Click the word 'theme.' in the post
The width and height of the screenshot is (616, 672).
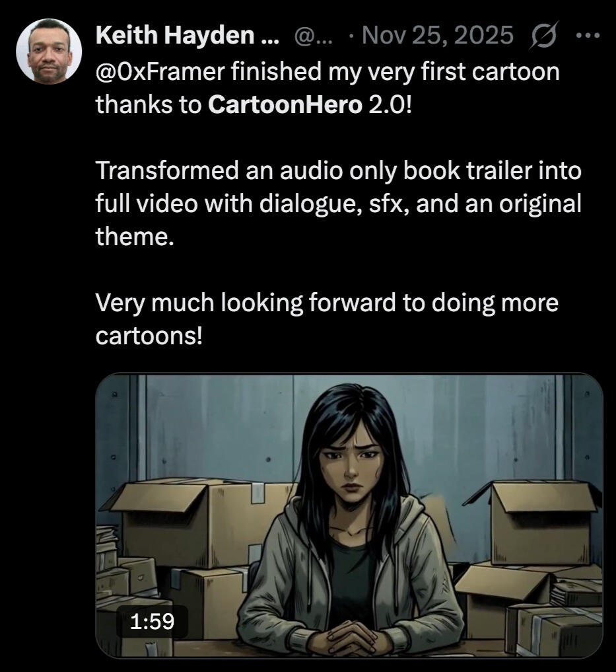135,236
